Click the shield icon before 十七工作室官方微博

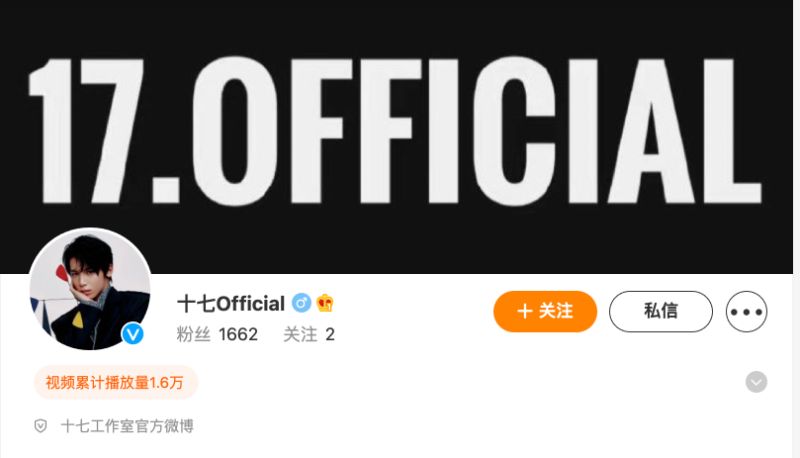click(40, 426)
